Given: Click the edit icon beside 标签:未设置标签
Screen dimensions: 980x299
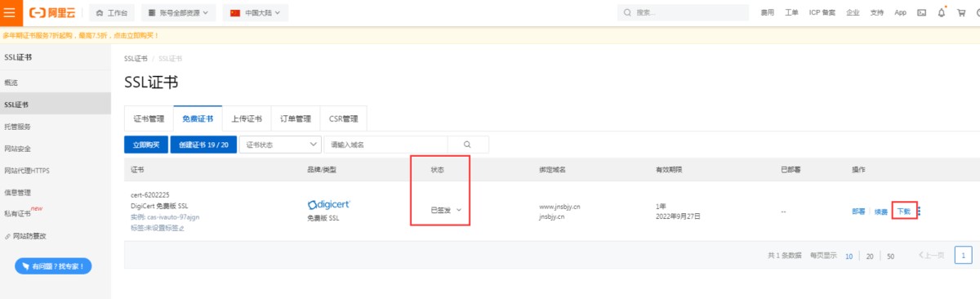Looking at the screenshot, I should (182, 228).
